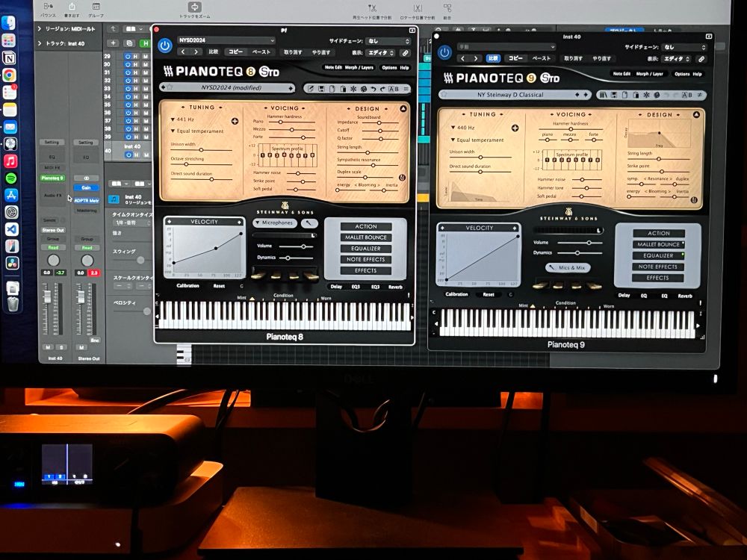Open the Equal temperament dropdown in Pianoteq 8
Screen dimensions: 747x560
[196, 131]
